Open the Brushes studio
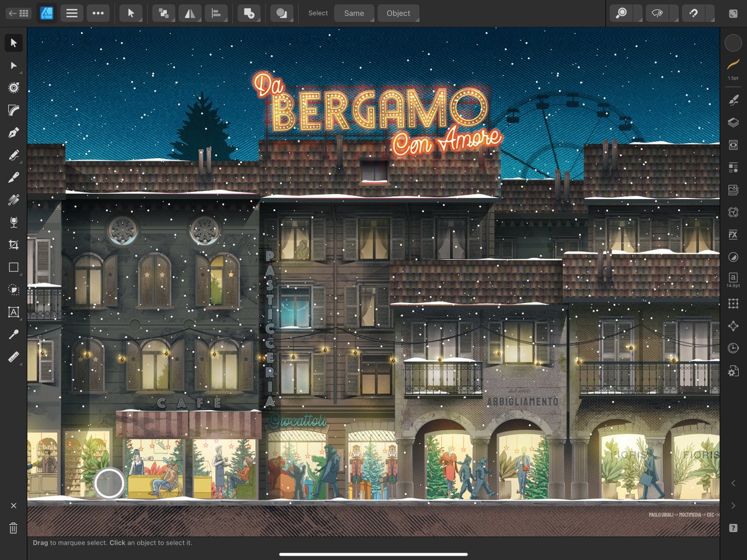Image resolution: width=747 pixels, height=560 pixels. 733,100
